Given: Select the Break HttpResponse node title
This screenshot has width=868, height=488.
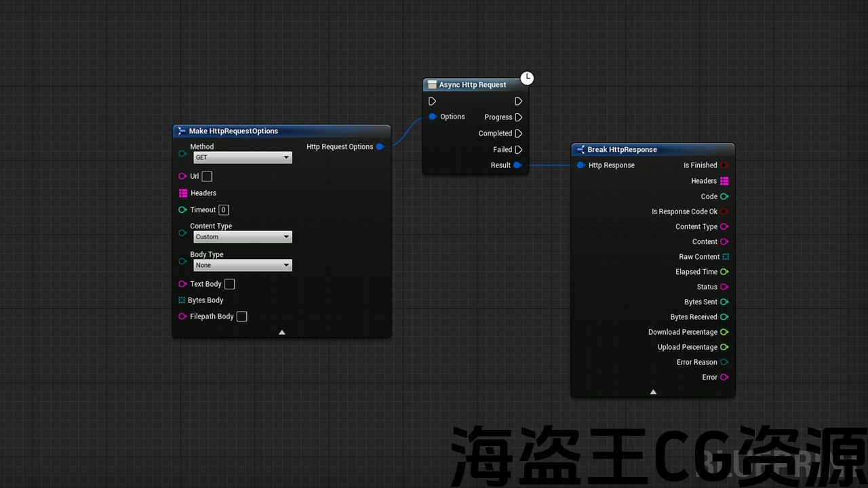Looking at the screenshot, I should [x=622, y=150].
